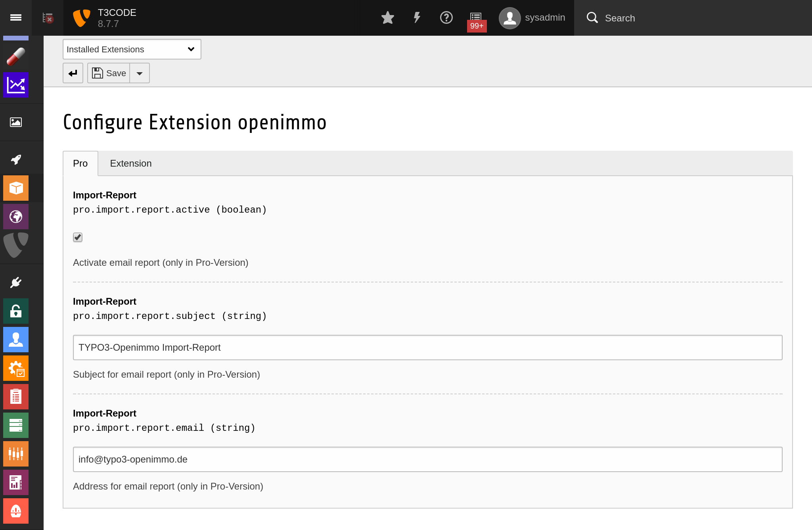Click the Shield security icon in sidebar
This screenshot has width=812, height=530.
pyautogui.click(x=16, y=246)
